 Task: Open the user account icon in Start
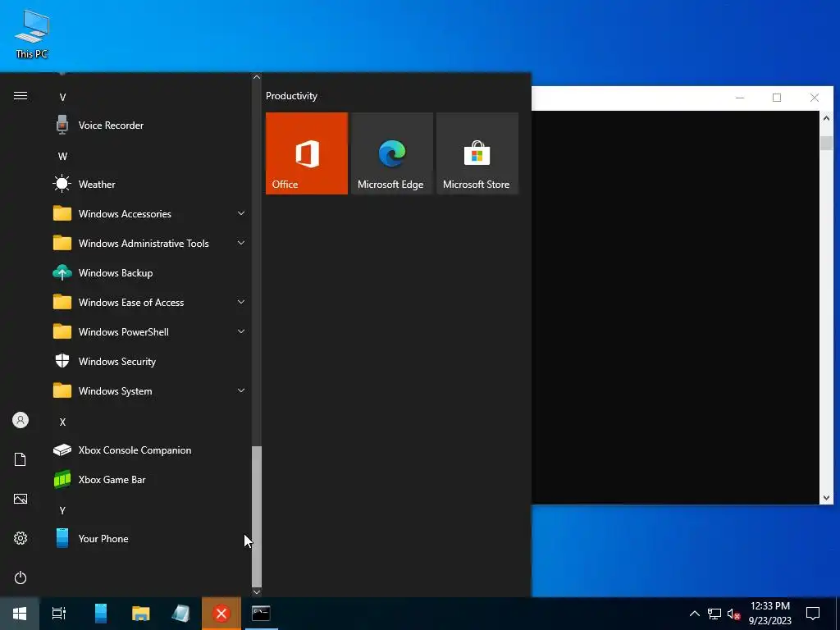(x=21, y=420)
